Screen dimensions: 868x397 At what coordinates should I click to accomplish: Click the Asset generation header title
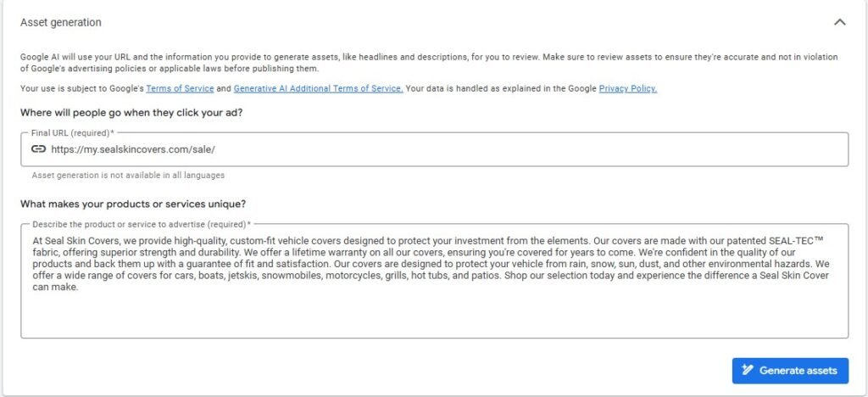click(61, 22)
